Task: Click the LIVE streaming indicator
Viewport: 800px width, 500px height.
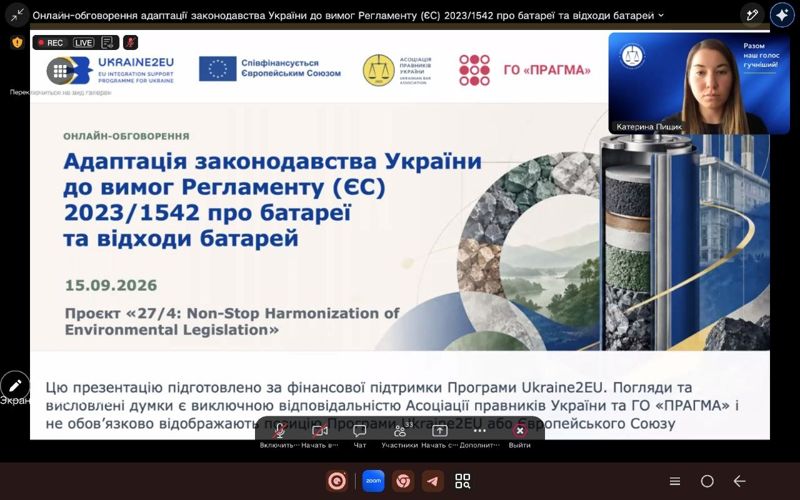Action: click(x=84, y=42)
